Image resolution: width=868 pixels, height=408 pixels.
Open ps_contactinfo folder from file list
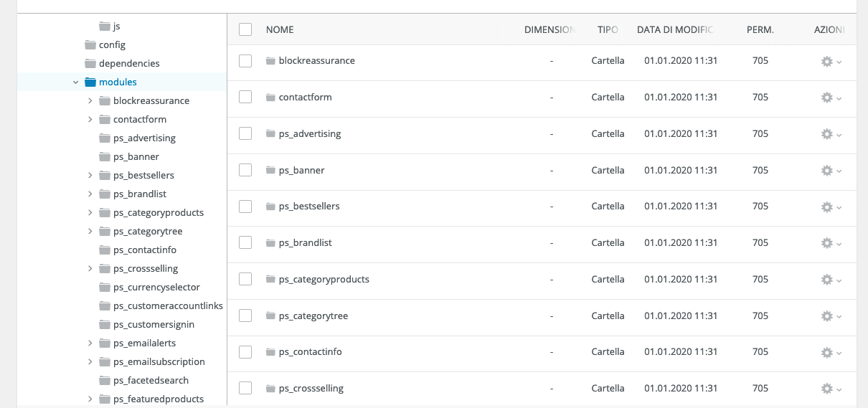[x=310, y=352]
